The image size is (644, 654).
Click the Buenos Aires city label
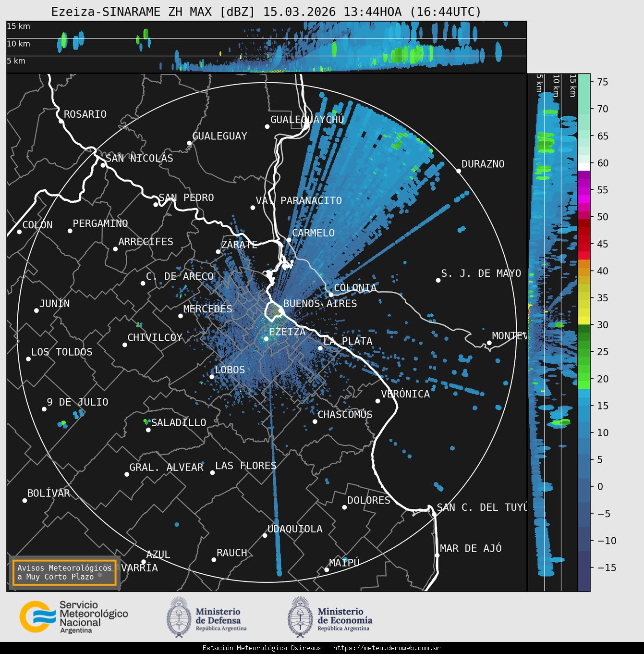320,303
